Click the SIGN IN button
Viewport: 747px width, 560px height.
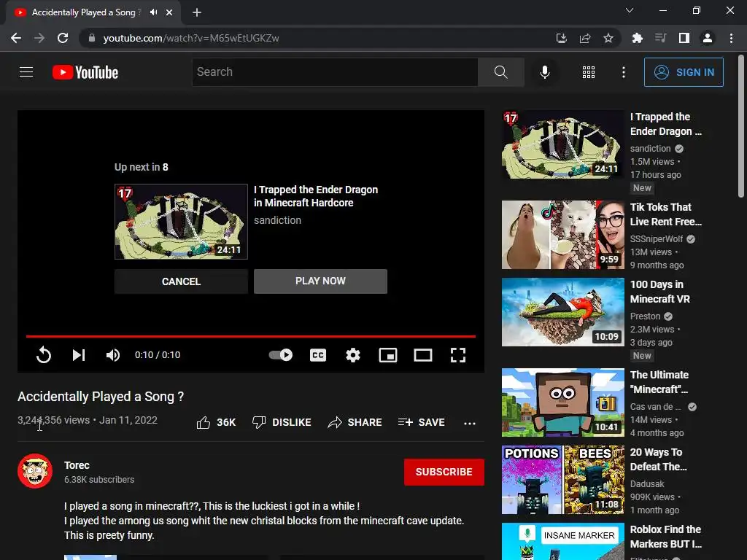tap(683, 72)
